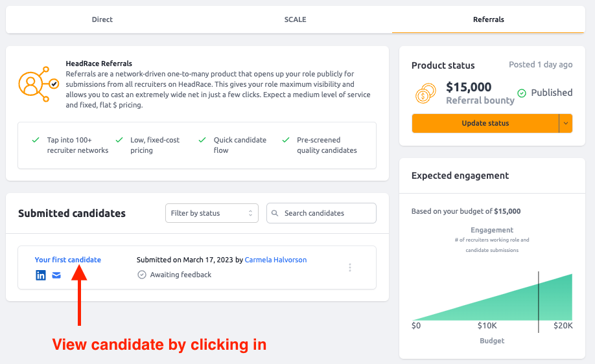Open the Your first candidate link
The image size is (595, 364).
pos(68,260)
